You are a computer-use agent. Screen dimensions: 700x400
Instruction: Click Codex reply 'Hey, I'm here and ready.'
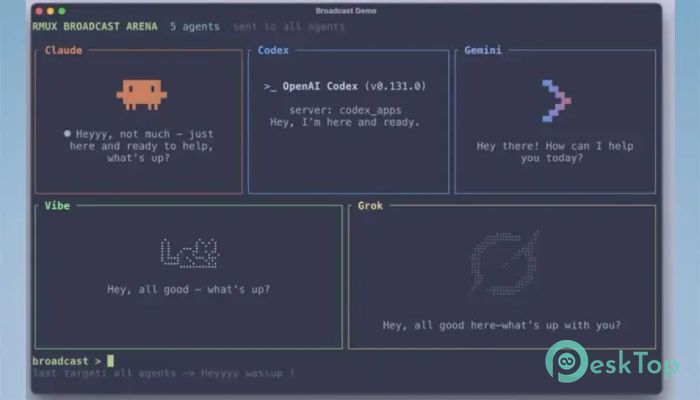click(x=345, y=122)
